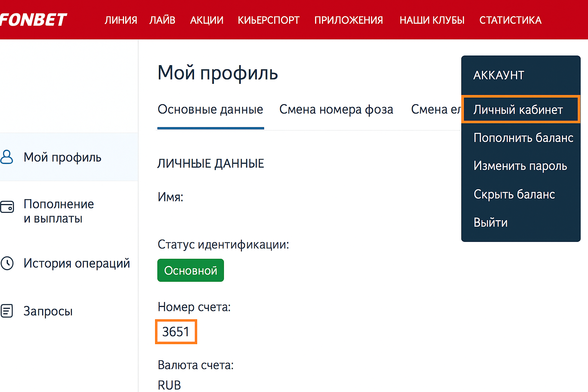Navigate to НАШИ КЛУБЫ

[432, 20]
